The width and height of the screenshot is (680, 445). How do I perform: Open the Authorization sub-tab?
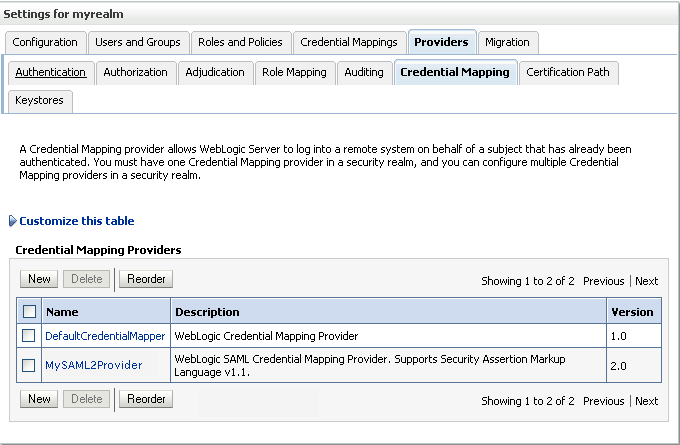(x=135, y=72)
